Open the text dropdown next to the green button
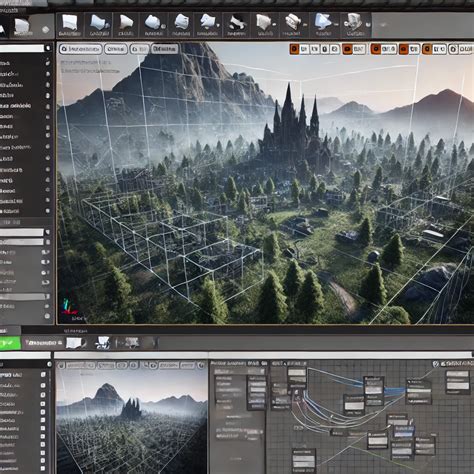The width and height of the screenshot is (474, 474). point(43,343)
